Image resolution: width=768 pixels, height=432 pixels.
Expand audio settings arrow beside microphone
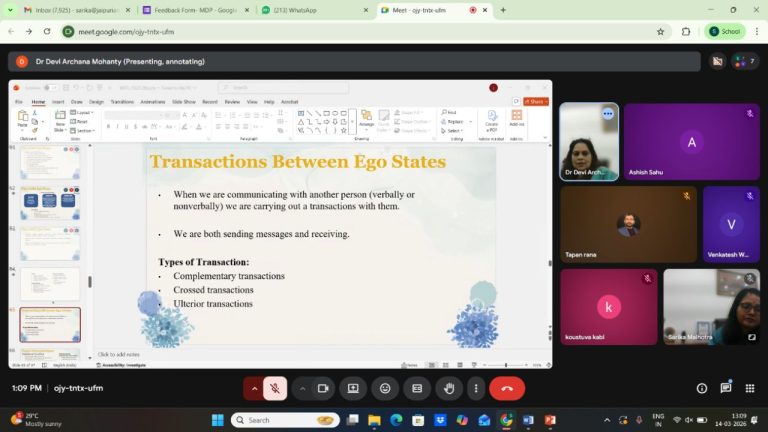click(x=254, y=388)
